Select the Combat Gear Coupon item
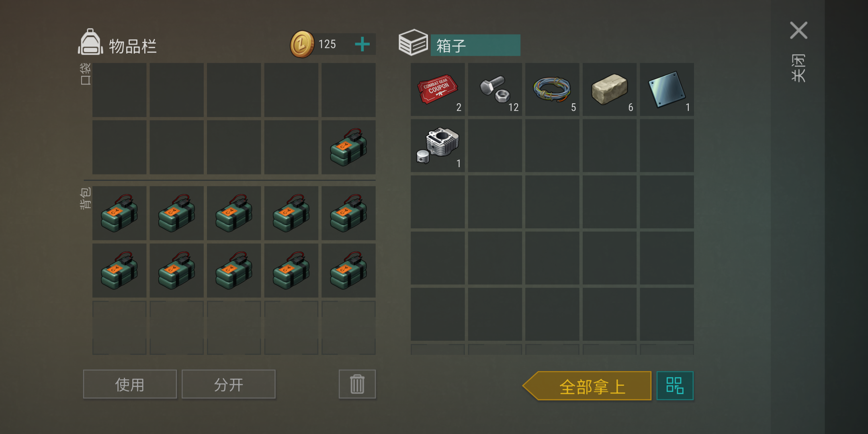The width and height of the screenshot is (868, 434). 438,90
